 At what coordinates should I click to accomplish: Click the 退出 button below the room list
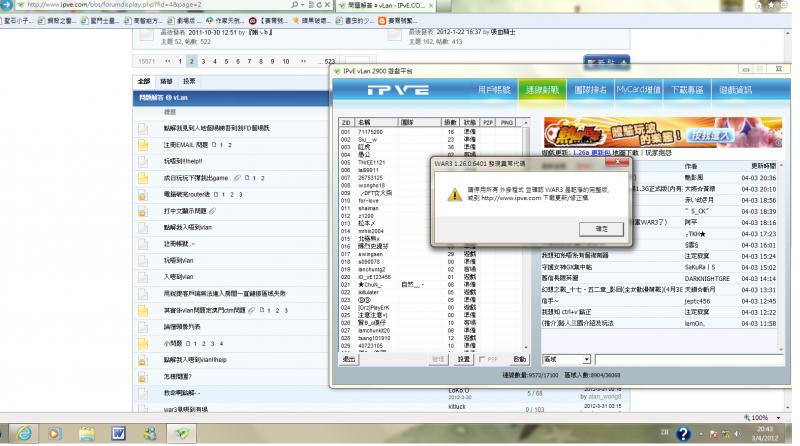tap(349, 359)
